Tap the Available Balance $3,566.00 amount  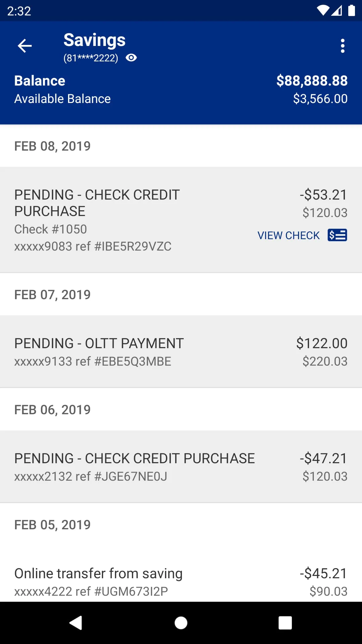(320, 99)
